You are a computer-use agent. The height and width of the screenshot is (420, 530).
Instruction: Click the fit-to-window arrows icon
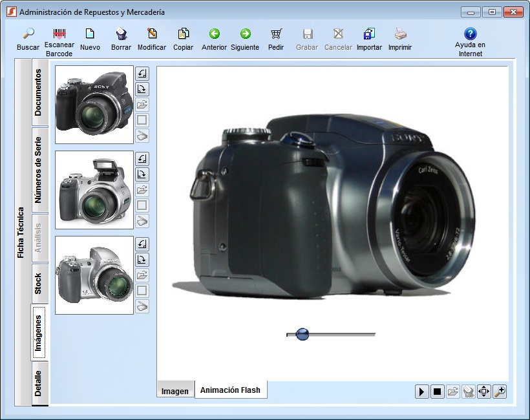[483, 392]
